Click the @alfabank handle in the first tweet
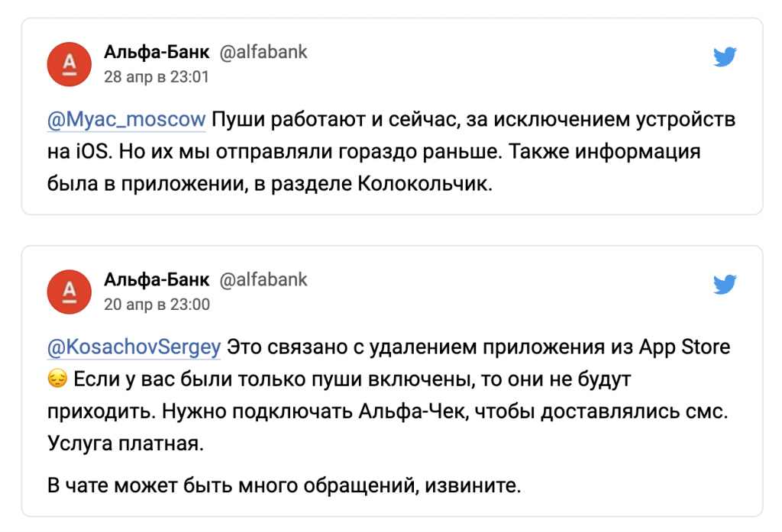 click(263, 53)
